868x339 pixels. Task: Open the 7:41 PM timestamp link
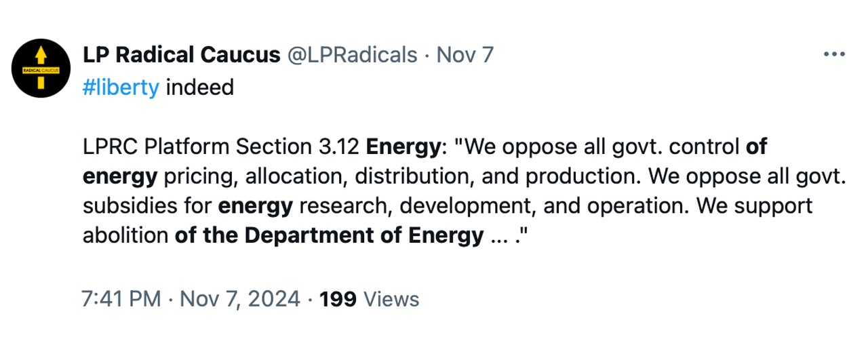click(121, 299)
